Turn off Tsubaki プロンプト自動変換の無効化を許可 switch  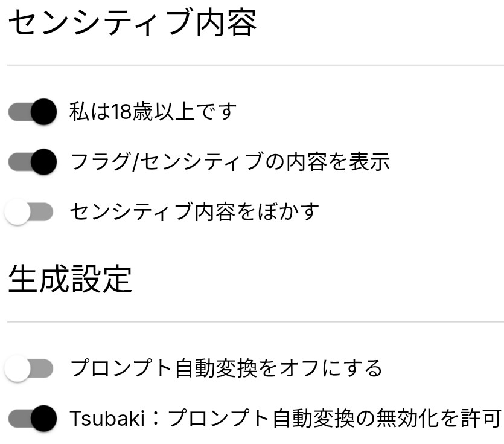[x=32, y=418]
